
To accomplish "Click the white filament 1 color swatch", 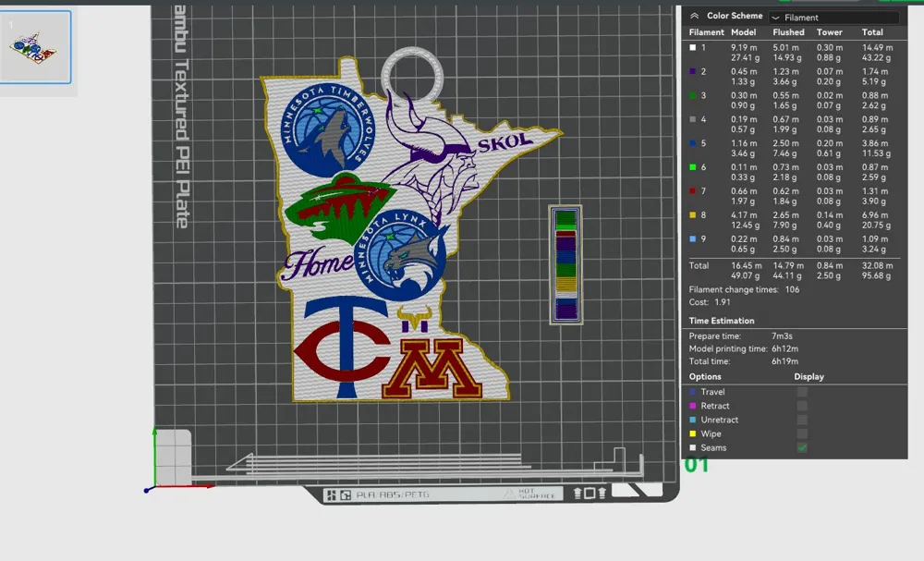I will coord(693,48).
